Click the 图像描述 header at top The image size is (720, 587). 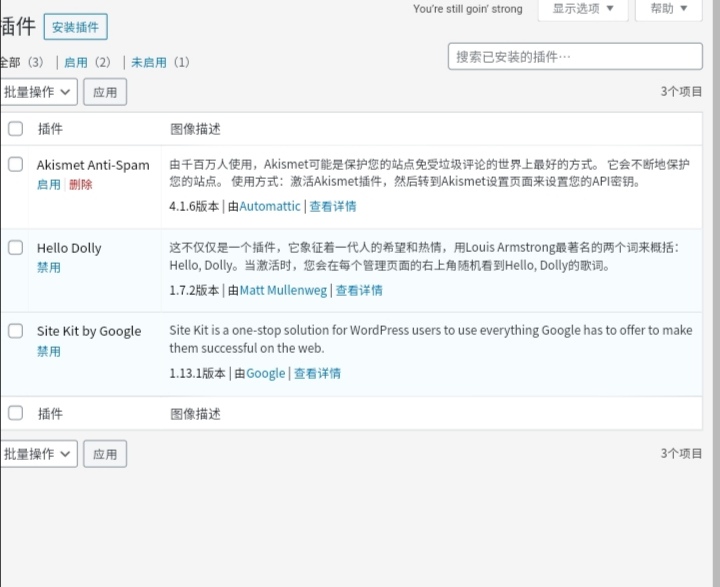click(x=195, y=129)
